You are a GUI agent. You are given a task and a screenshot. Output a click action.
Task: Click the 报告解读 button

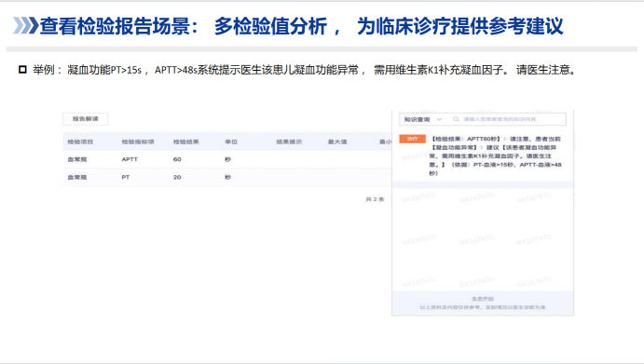[86, 119]
